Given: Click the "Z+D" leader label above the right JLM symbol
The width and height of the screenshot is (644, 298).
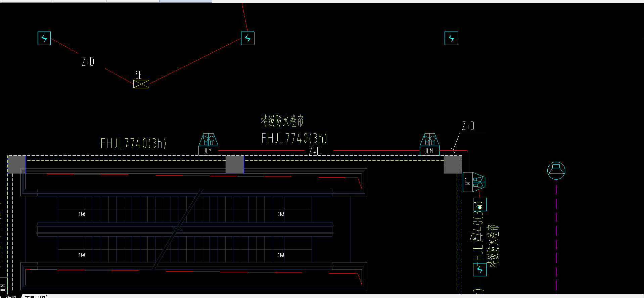Looking at the screenshot, I should point(468,126).
